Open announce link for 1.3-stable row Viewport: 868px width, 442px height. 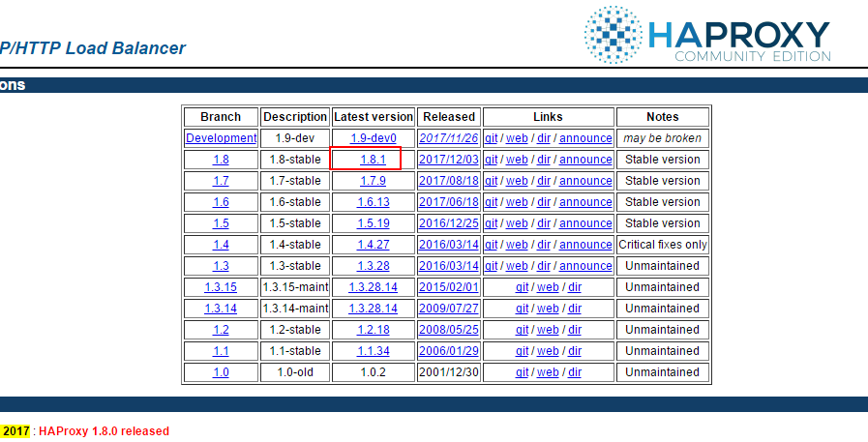585,266
